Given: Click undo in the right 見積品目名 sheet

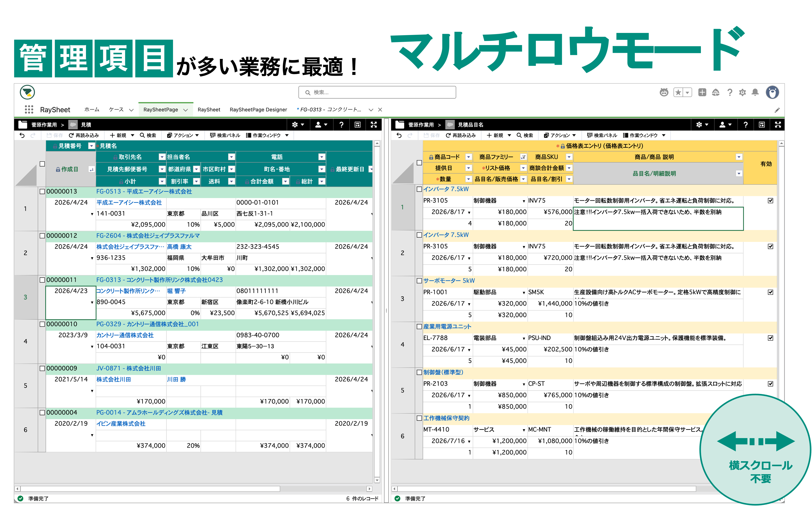Looking at the screenshot, I should click(x=399, y=135).
